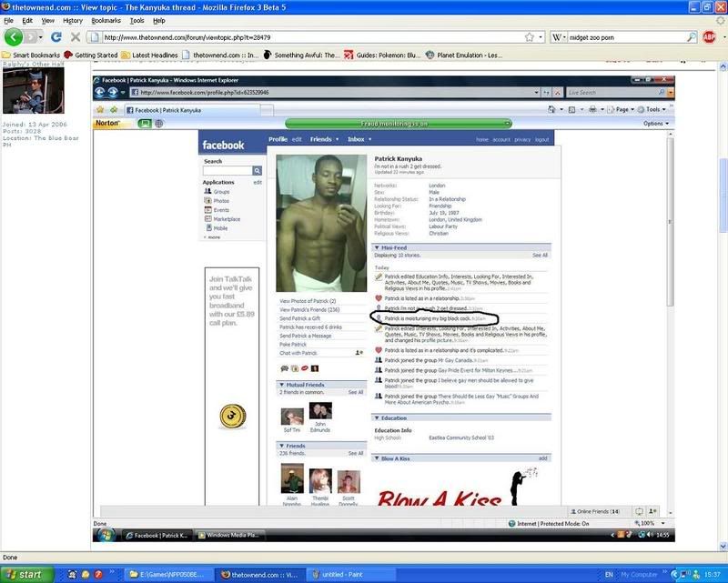Click the Facebook search magnifier button

257,171
